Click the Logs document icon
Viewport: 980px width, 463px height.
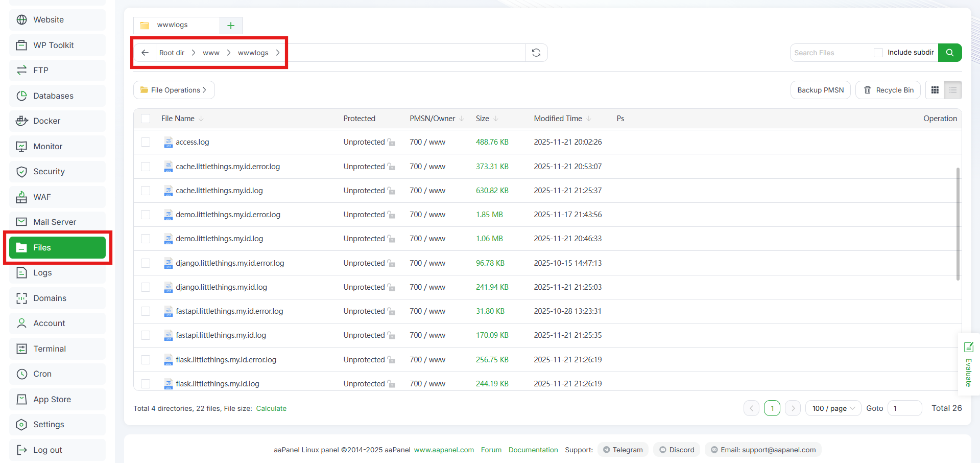[21, 273]
